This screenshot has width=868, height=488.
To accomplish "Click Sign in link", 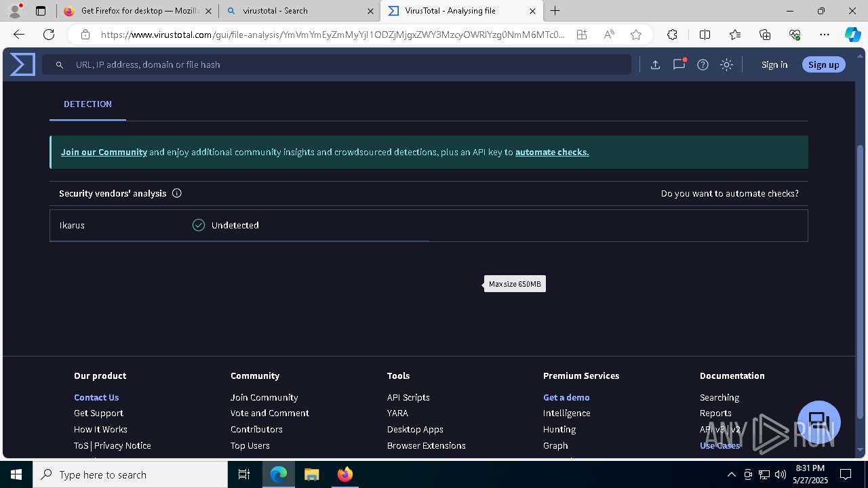I will click(774, 64).
